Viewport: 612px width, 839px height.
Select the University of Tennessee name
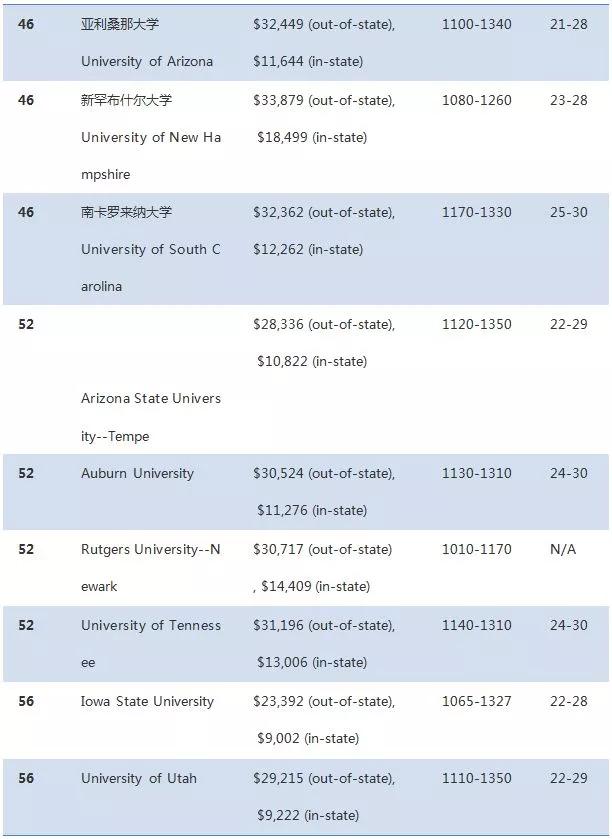coord(151,643)
